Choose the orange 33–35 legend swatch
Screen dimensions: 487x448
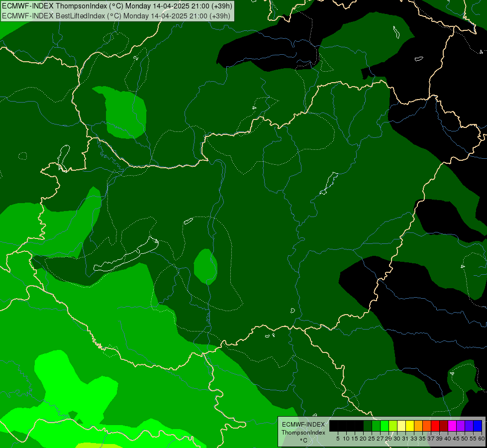tap(418, 426)
